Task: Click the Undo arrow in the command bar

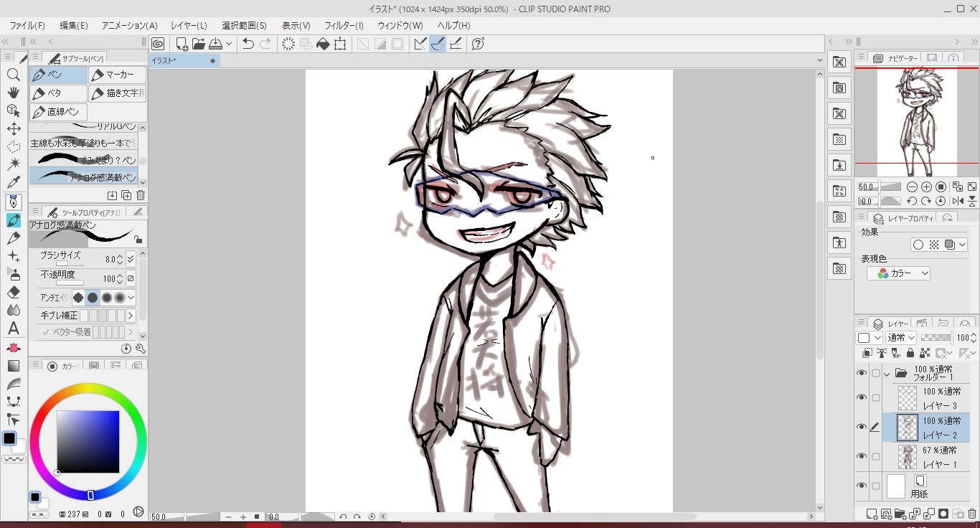Action: (248, 44)
